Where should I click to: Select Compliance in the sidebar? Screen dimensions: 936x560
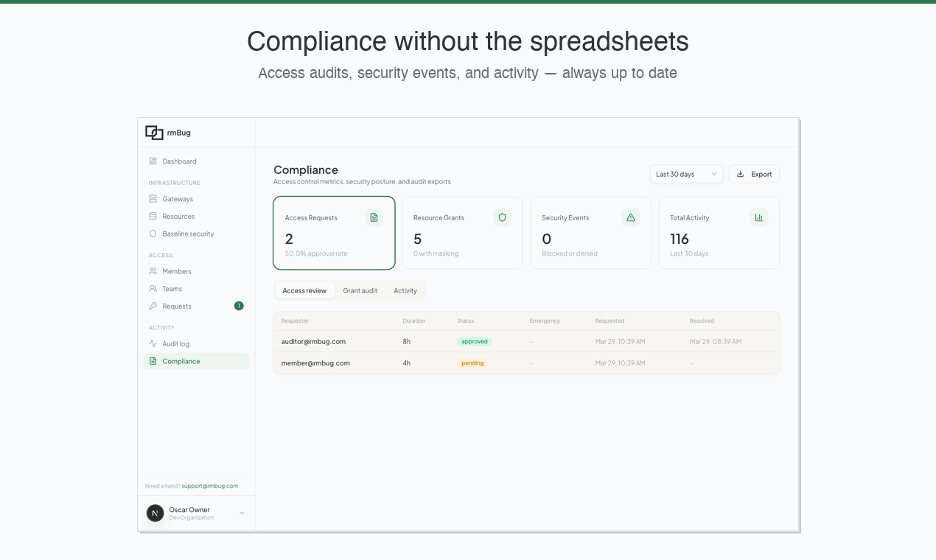tap(196, 361)
